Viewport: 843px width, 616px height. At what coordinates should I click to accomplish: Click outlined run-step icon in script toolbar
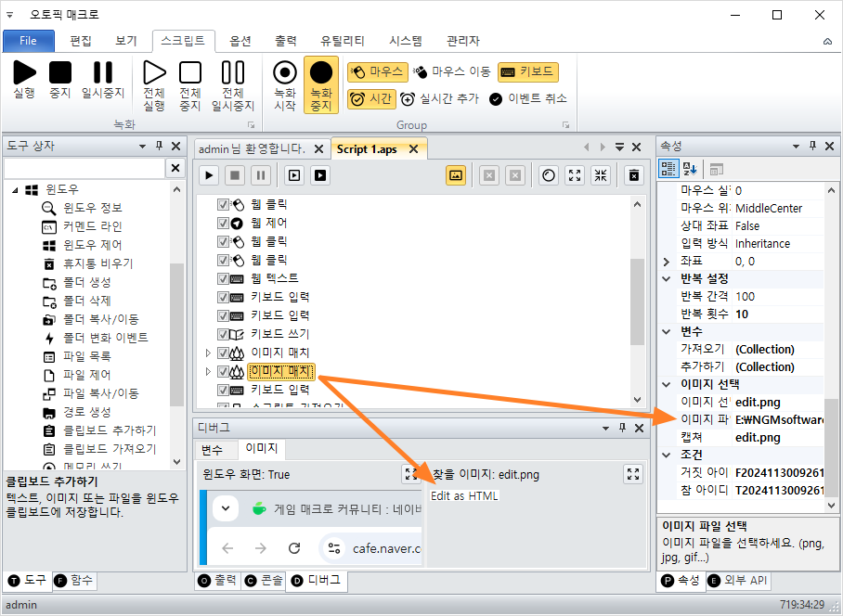coord(294,175)
